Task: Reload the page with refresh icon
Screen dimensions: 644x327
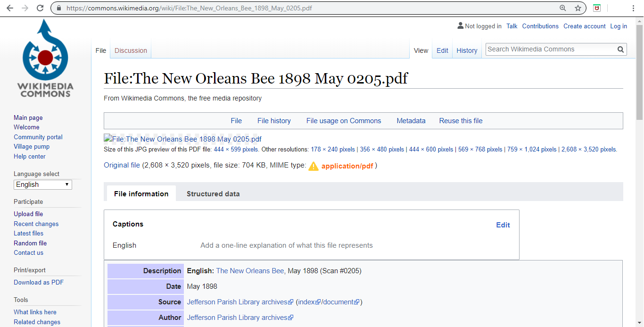Action: (x=40, y=8)
